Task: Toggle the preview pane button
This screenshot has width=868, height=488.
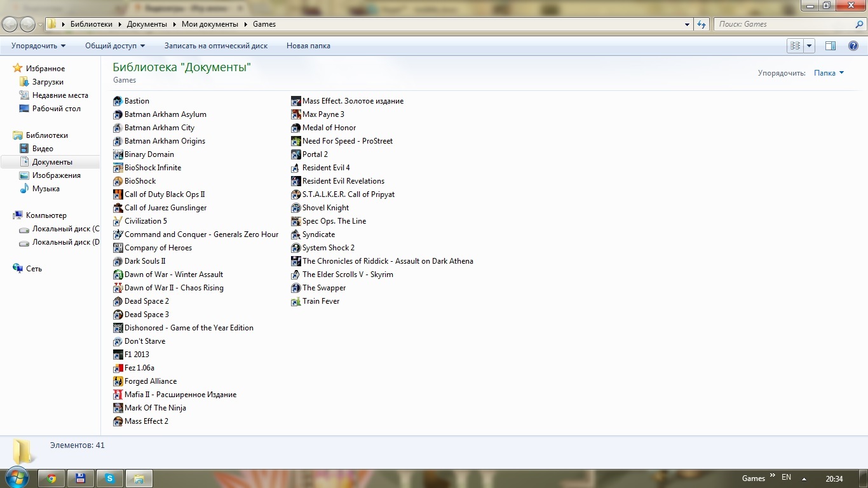Action: 830,46
